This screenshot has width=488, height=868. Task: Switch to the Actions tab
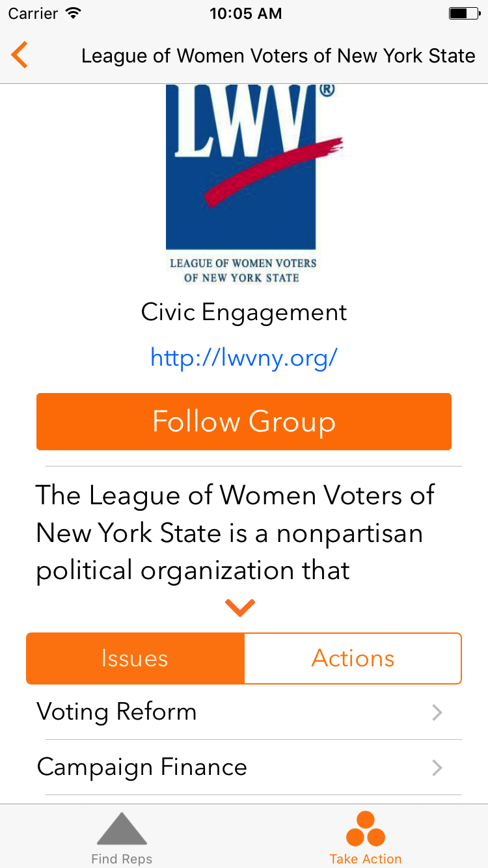point(353,658)
